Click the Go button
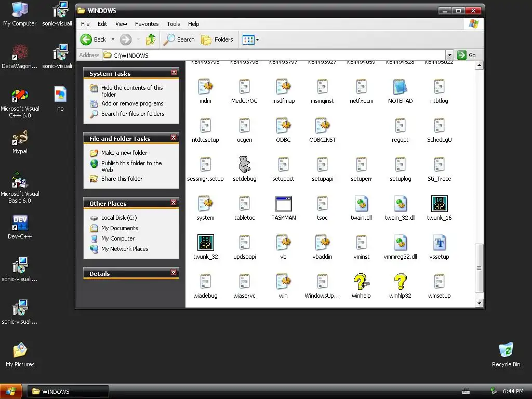Viewport: 532px width, 399px height. 467,55
